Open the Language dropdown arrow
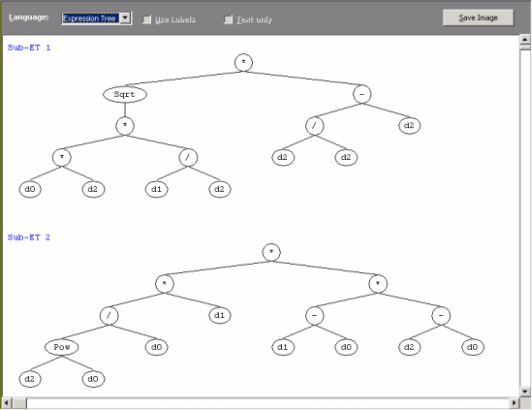The width and height of the screenshot is (532, 410). click(x=125, y=18)
